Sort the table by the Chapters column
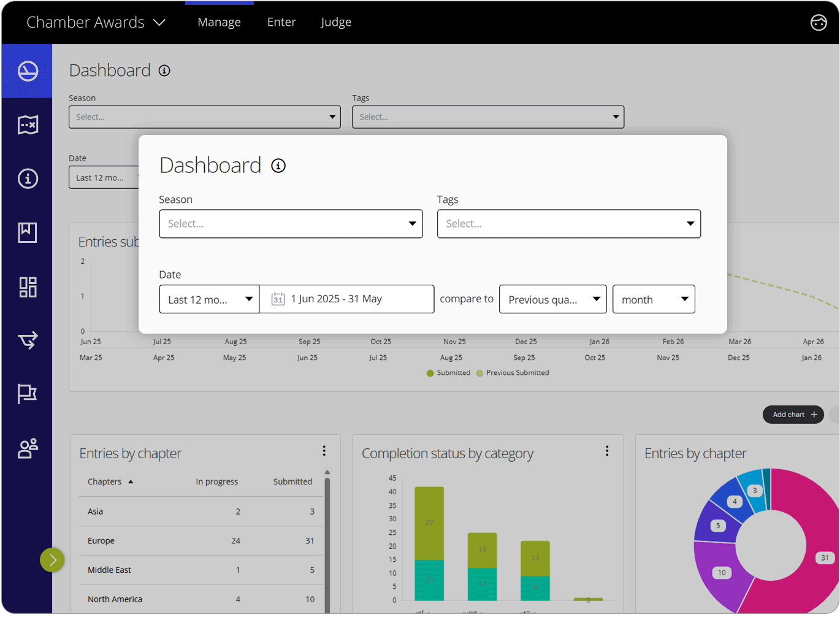Screen dimensions: 840x617 click(110, 481)
